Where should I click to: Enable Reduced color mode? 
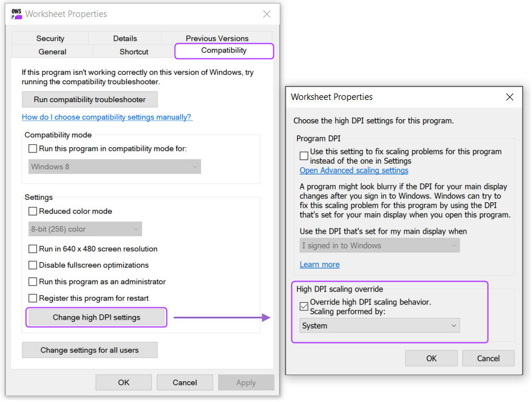pyautogui.click(x=33, y=211)
